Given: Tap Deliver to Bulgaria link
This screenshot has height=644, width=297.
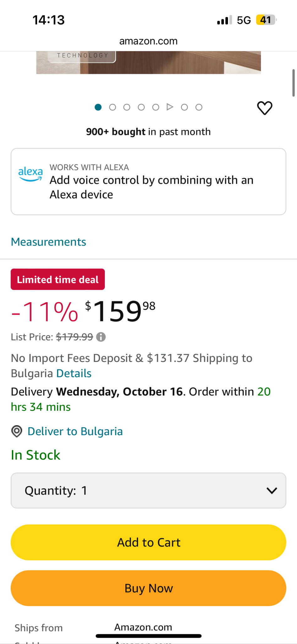Looking at the screenshot, I should 75,431.
